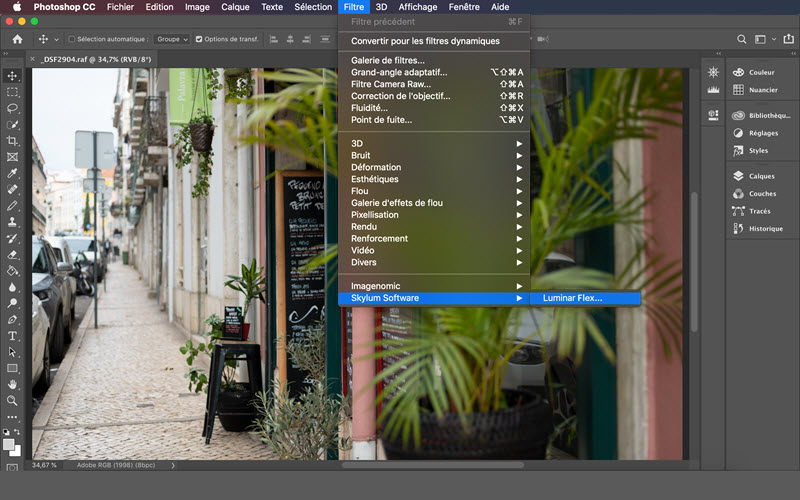Select the Eyedropper tool

click(x=12, y=173)
